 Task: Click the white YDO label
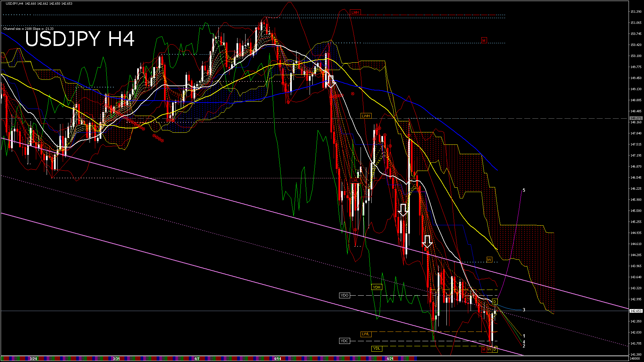tap(344, 295)
